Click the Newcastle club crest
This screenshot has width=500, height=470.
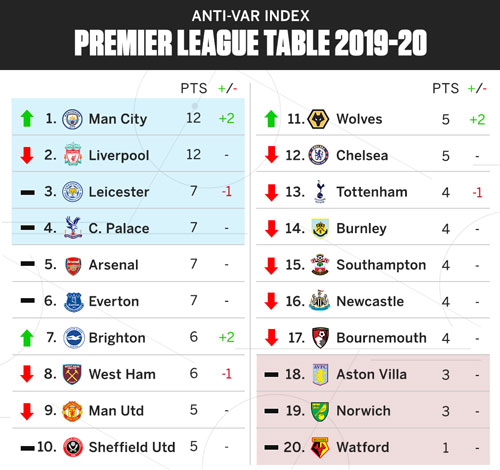(320, 301)
